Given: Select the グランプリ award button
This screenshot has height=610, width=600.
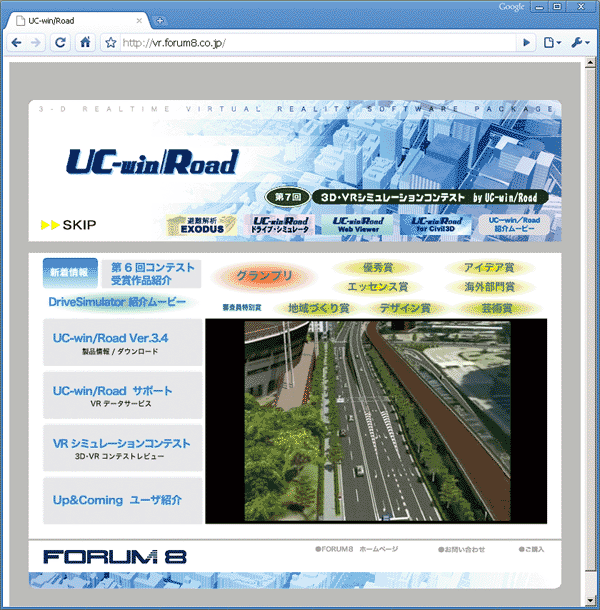Looking at the screenshot, I should 264,277.
